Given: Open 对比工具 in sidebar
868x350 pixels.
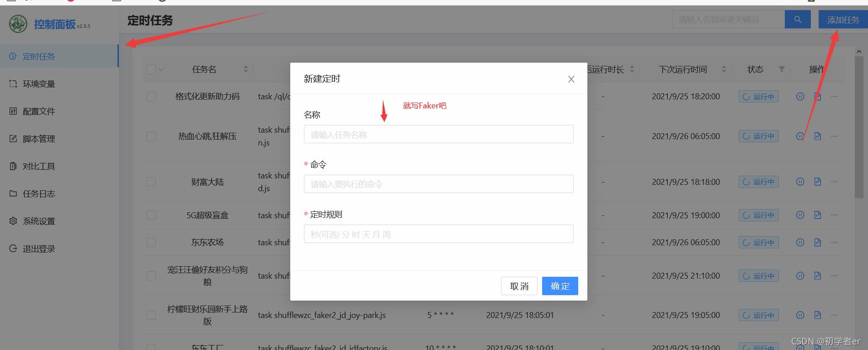Looking at the screenshot, I should [59, 166].
